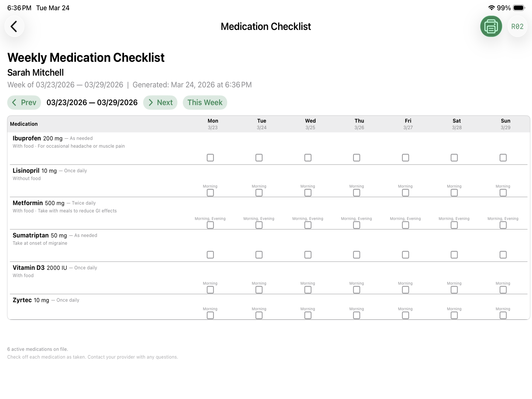Check Zyrtec morning dose for Monday
The image size is (532, 399).
click(210, 315)
